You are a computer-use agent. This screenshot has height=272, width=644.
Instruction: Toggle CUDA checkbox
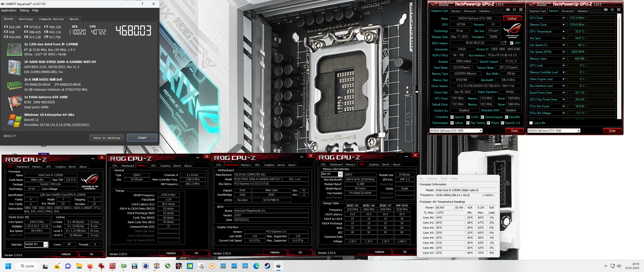tap(468, 117)
